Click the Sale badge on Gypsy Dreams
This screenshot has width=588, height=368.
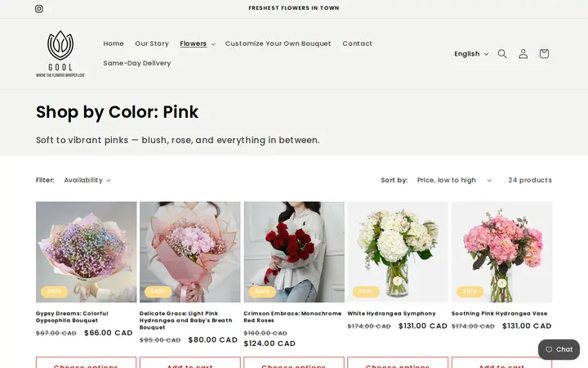[x=55, y=291]
